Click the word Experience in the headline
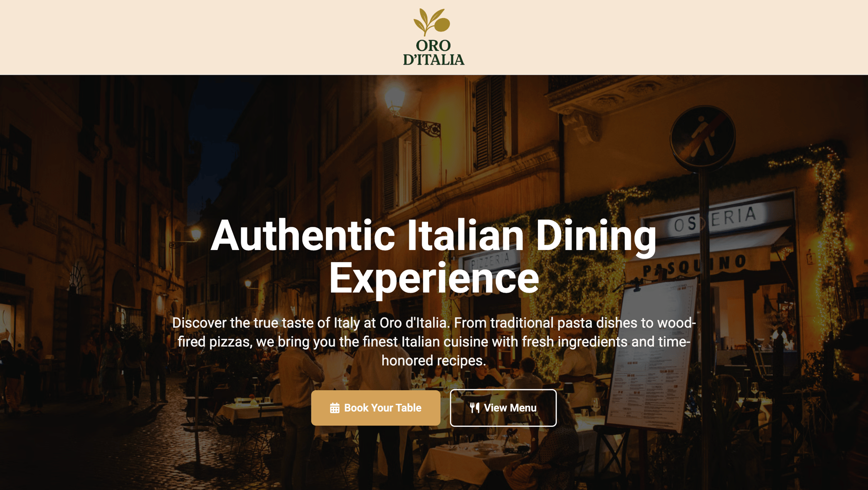Image resolution: width=868 pixels, height=490 pixels. click(434, 278)
